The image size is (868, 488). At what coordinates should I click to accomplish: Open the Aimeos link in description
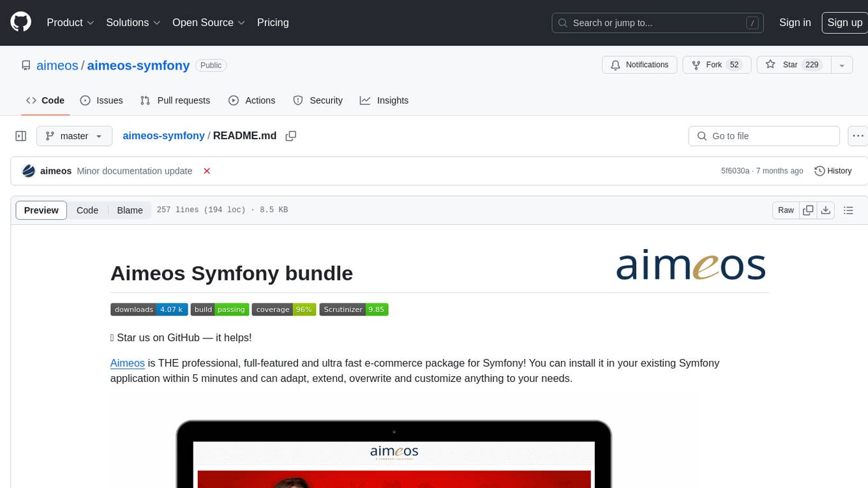point(128,363)
